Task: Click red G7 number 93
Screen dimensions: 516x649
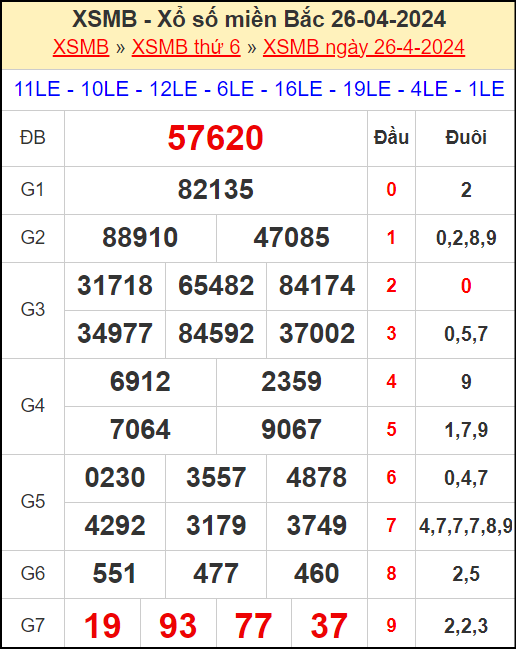Action: (x=178, y=625)
